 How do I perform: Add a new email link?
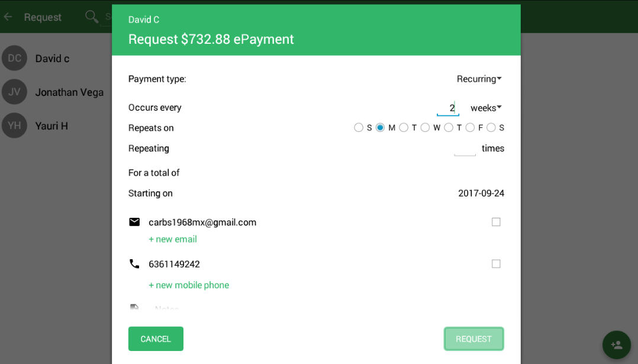[x=173, y=239]
